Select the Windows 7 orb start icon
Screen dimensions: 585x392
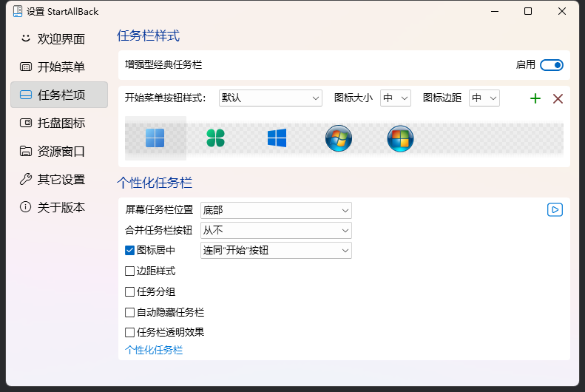pyautogui.click(x=339, y=138)
